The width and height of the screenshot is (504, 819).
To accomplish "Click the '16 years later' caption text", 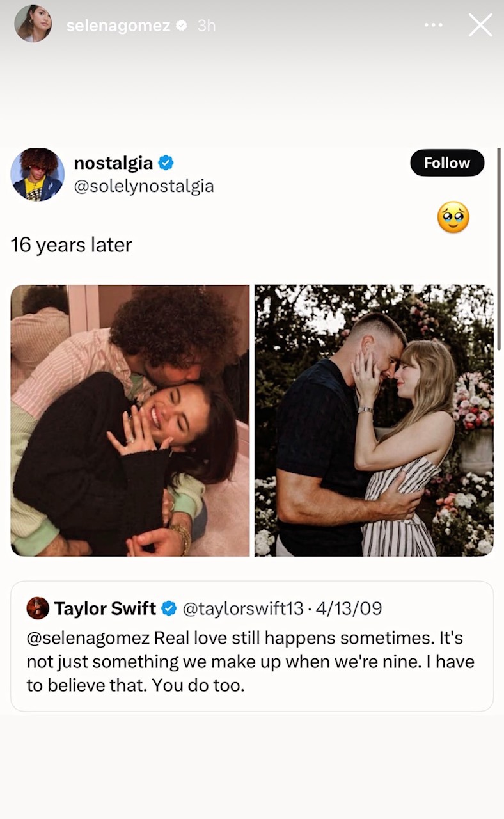I will [70, 244].
